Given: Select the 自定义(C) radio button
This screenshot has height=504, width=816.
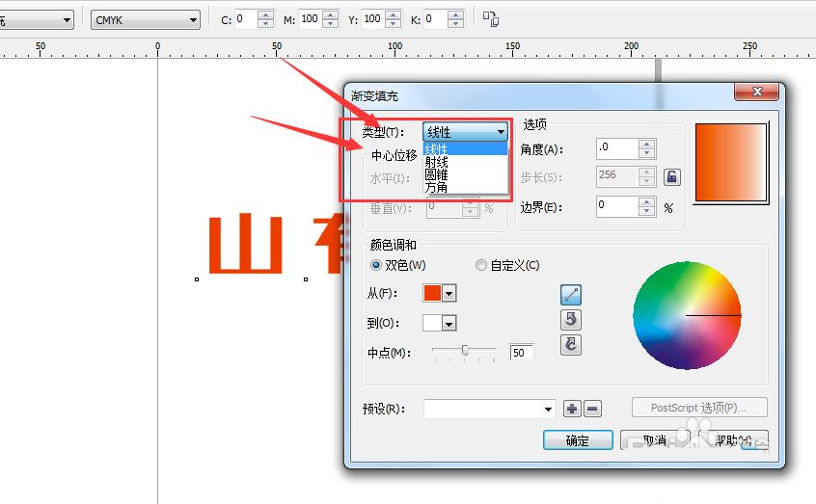Looking at the screenshot, I should tap(481, 265).
